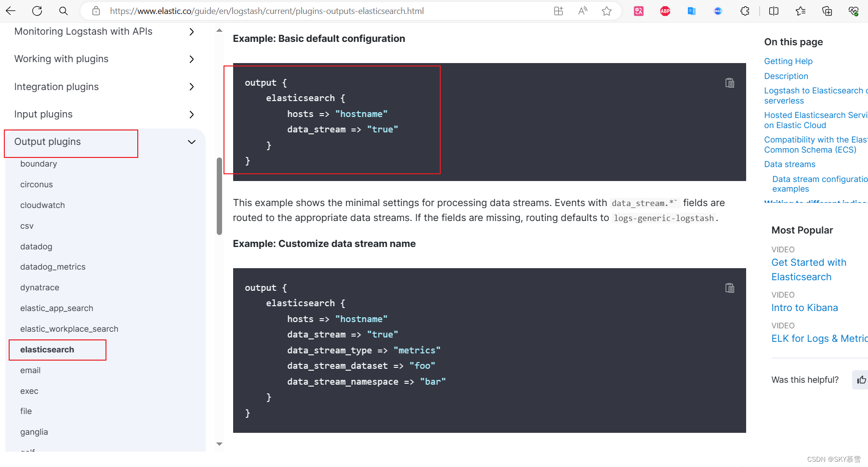Open the red translate extension icon
868x467 pixels.
[639, 11]
